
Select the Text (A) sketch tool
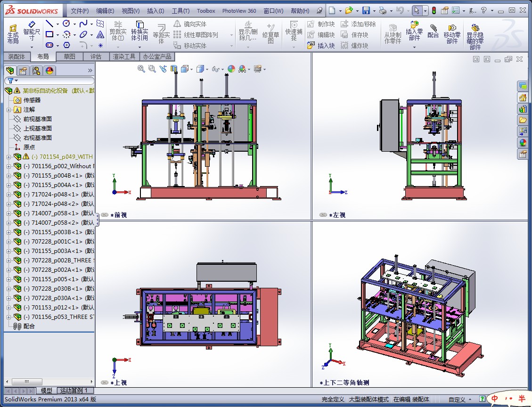point(100,34)
